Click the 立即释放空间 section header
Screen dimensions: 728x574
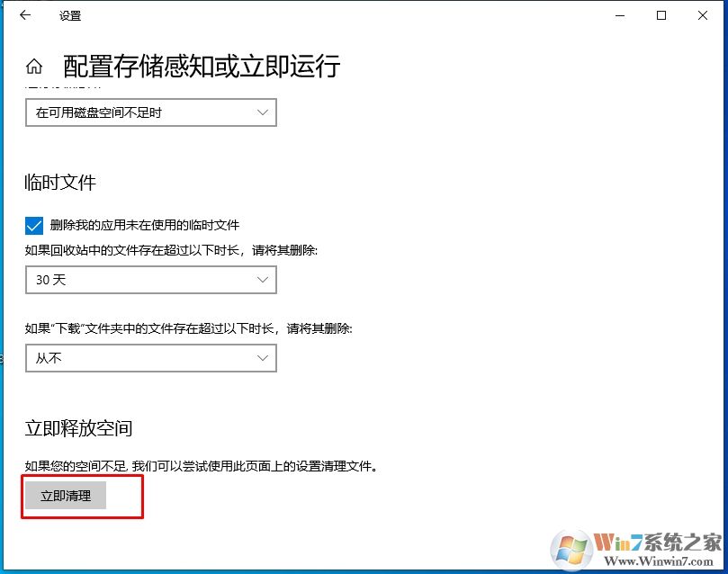[77, 428]
